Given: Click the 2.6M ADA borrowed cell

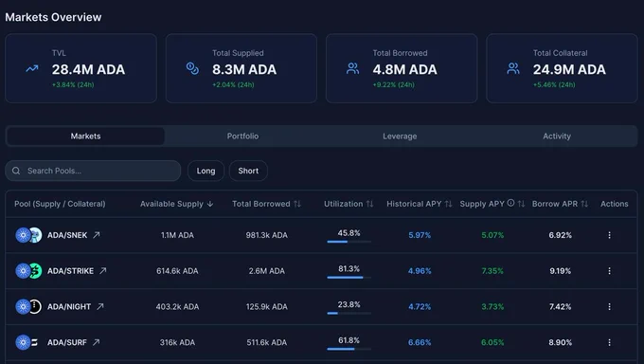Looking at the screenshot, I should 266,271.
